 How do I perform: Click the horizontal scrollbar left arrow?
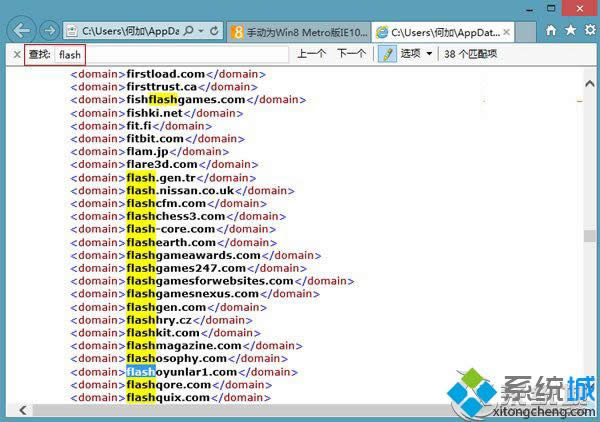pyautogui.click(x=23, y=411)
